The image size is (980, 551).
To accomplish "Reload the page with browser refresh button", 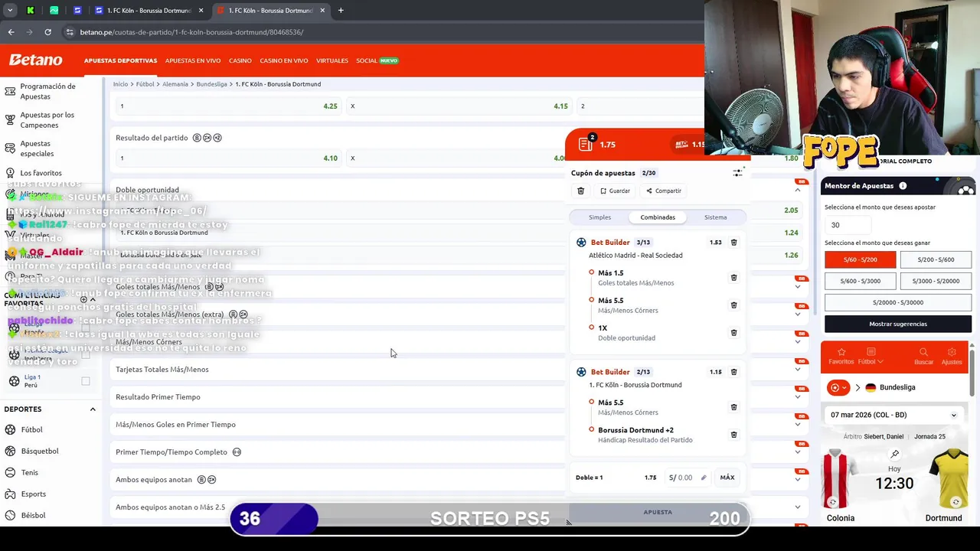I will click(x=47, y=32).
